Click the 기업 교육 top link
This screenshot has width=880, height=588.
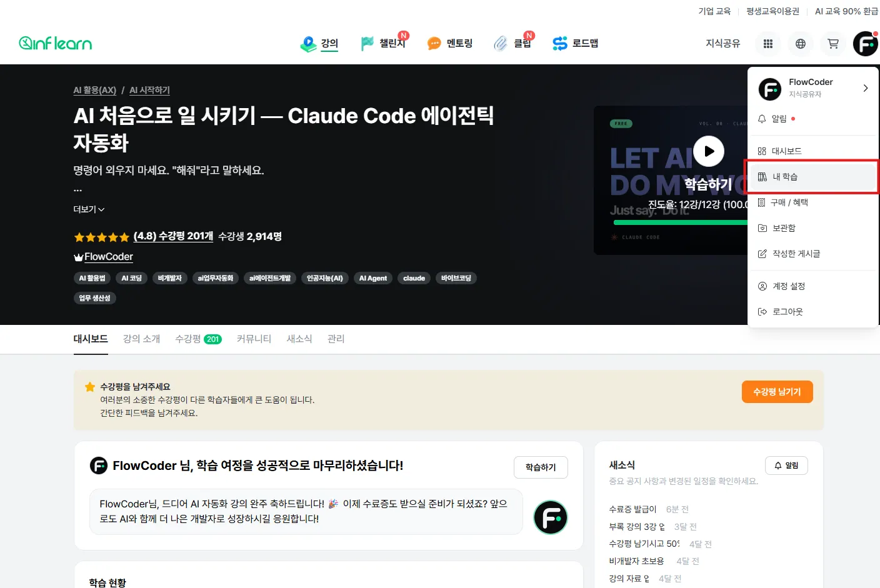(714, 11)
